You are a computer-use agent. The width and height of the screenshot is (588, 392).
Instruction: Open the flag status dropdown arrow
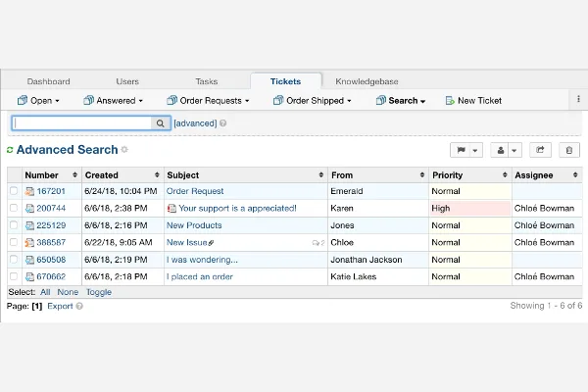click(x=475, y=150)
